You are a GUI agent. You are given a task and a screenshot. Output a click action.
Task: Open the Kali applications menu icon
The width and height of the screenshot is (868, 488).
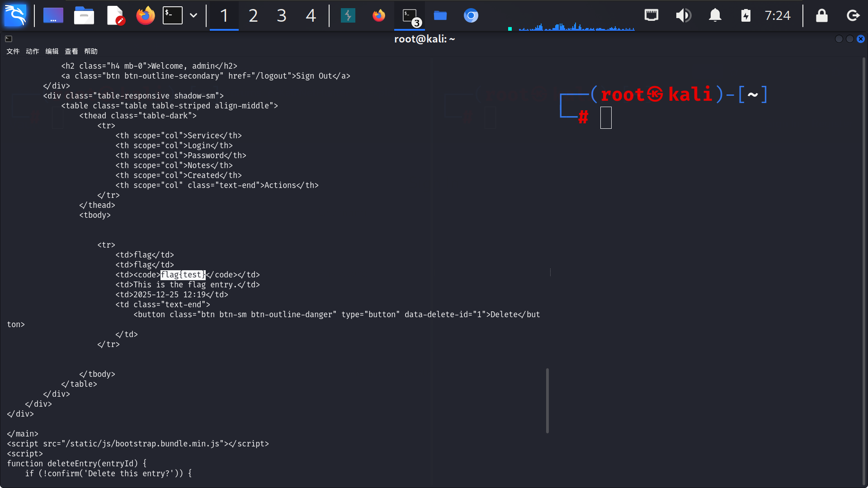pyautogui.click(x=15, y=15)
